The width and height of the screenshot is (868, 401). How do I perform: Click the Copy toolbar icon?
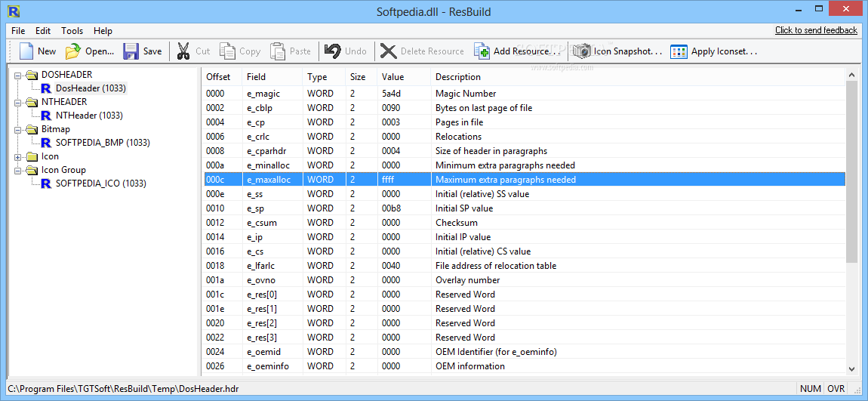pos(227,51)
